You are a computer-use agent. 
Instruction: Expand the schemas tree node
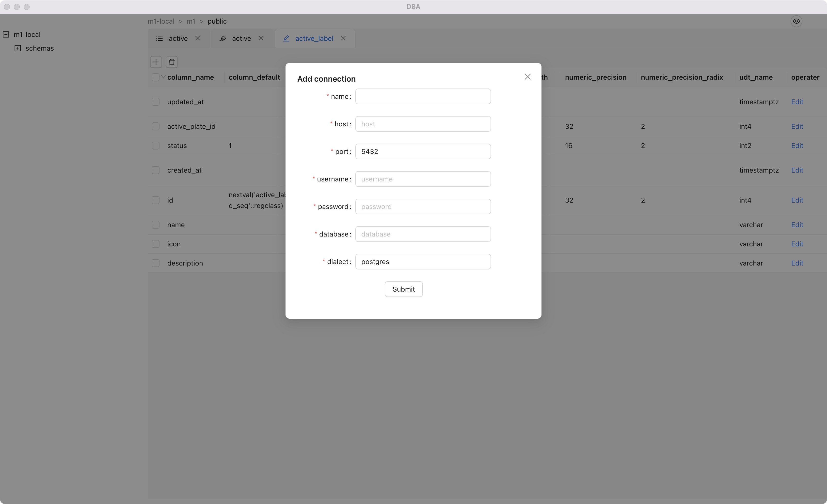(18, 48)
